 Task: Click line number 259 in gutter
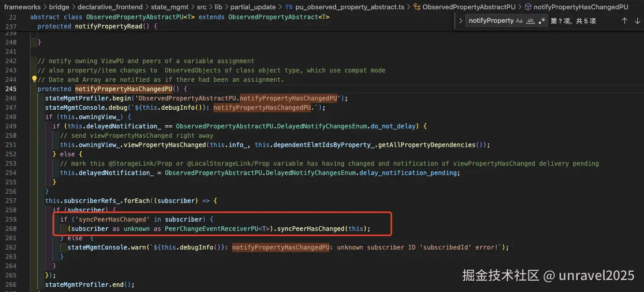click(x=11, y=219)
